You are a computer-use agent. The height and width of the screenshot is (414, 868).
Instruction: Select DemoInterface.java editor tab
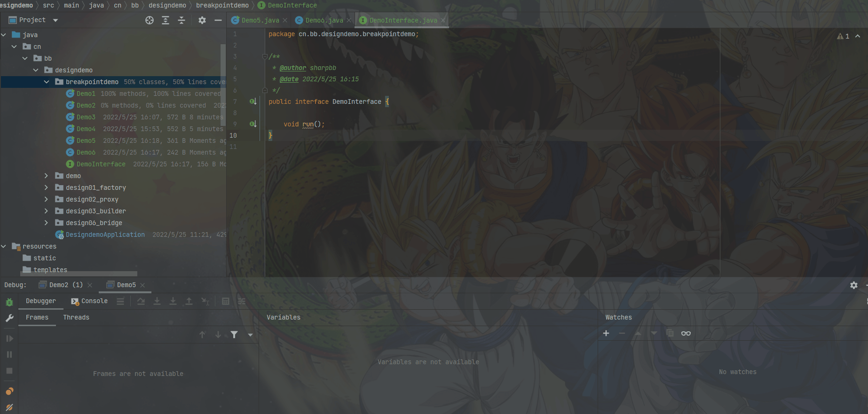tap(403, 20)
